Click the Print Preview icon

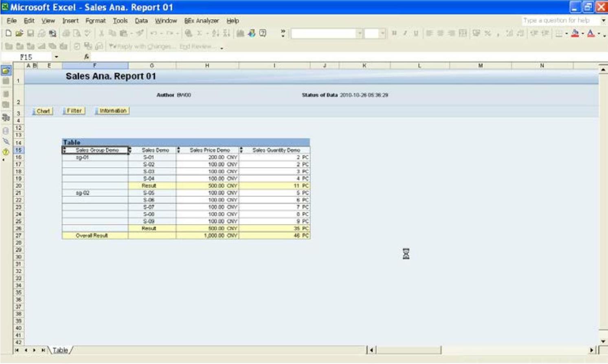[76, 33]
